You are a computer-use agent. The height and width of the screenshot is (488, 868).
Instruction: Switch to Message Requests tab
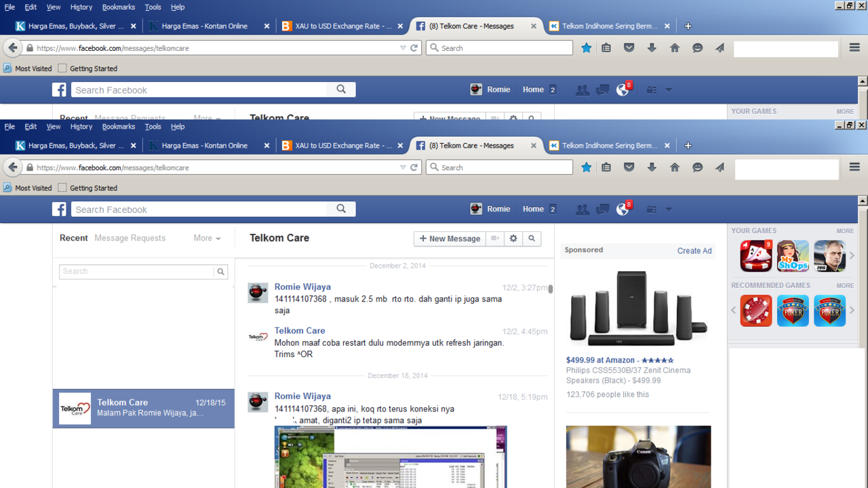(130, 239)
